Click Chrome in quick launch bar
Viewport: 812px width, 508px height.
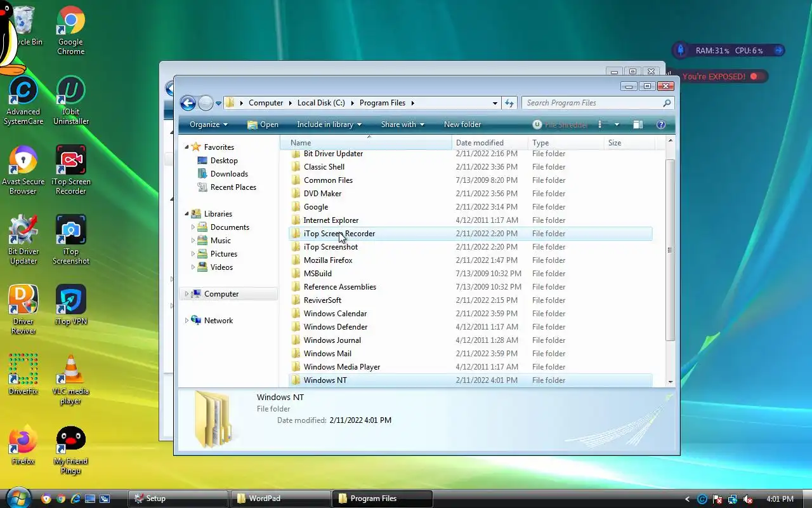[x=61, y=498]
